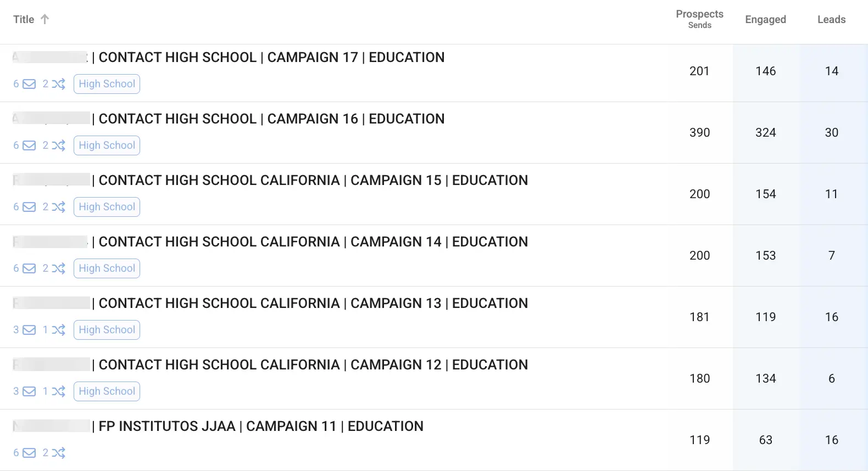Select the High School tag under Campaign 12
Screen dimensions: 868x471
107,391
